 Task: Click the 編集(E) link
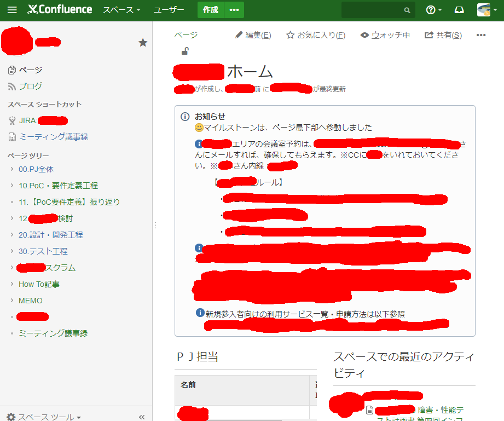click(x=253, y=34)
